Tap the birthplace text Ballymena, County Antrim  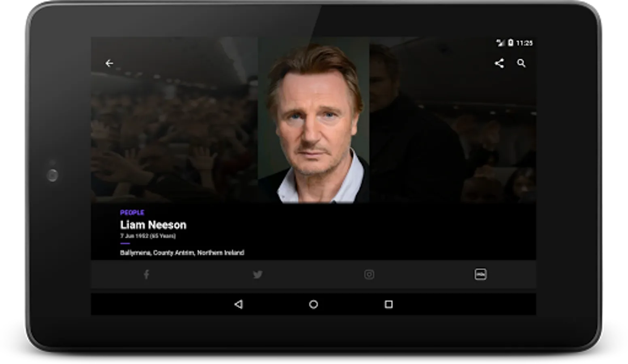point(182,253)
